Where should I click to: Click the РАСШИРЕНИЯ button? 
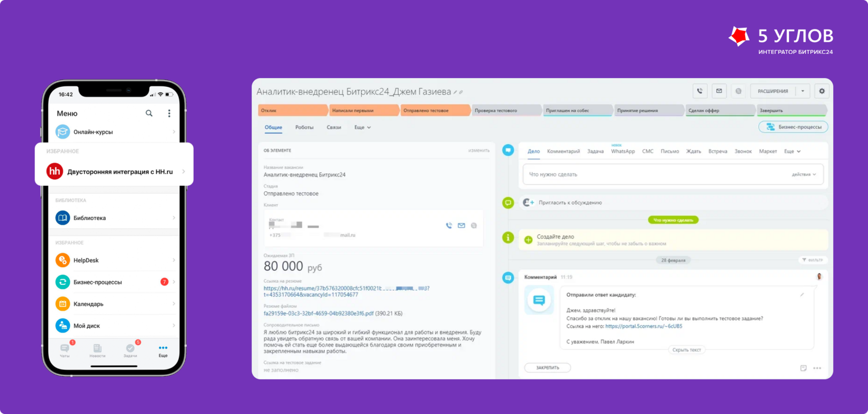coord(773,91)
